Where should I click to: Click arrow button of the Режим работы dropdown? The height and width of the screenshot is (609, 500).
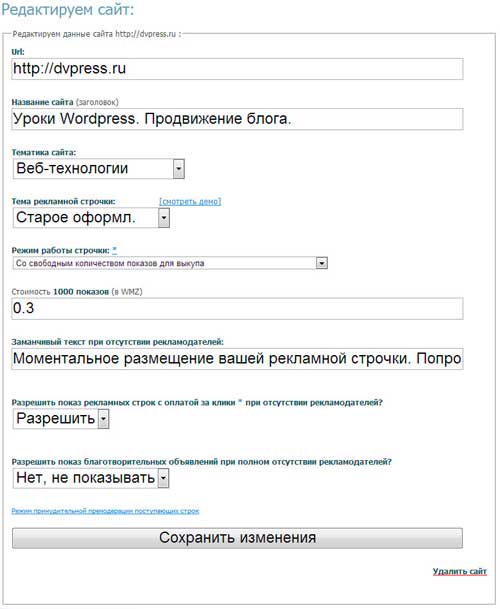coord(322,263)
